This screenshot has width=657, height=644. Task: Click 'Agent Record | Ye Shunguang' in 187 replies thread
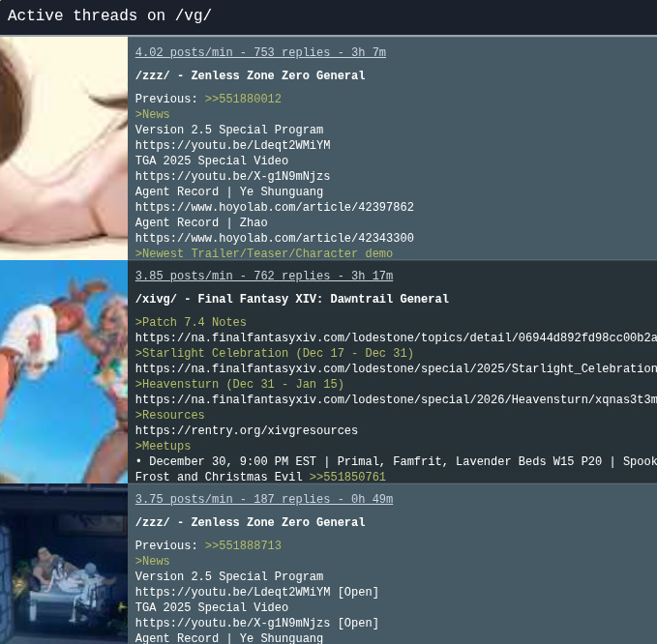[x=228, y=638]
